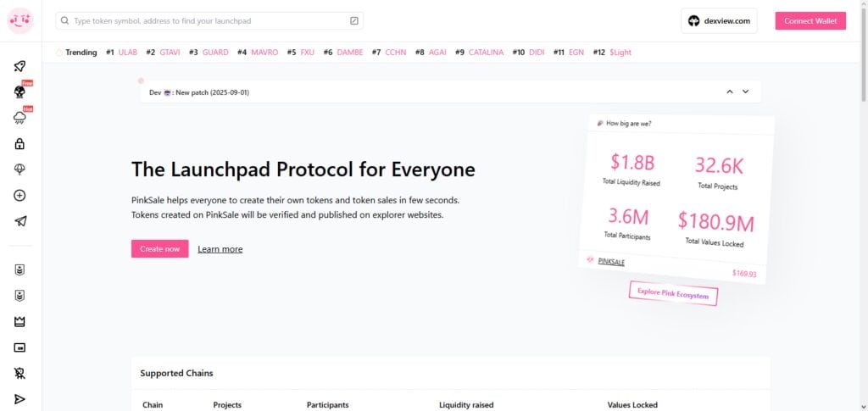Open the paper plane Telegram sidebar icon
868x411 pixels.
(20, 221)
